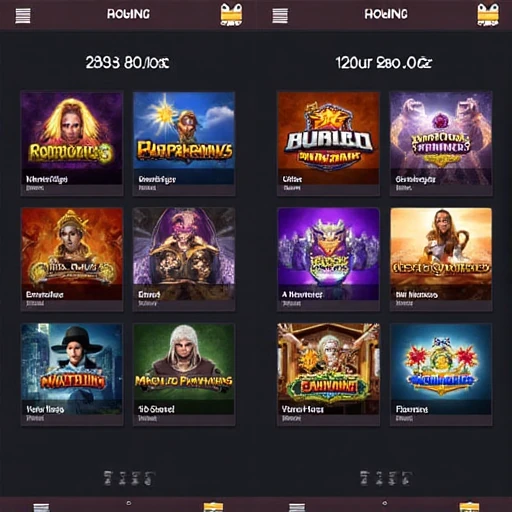512x512 pixels.
Task: Click the pagination numbers under the left game grid
Action: [129, 478]
